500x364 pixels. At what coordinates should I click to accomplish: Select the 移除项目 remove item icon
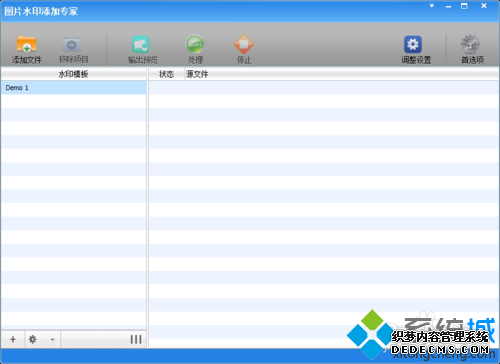pyautogui.click(x=72, y=44)
